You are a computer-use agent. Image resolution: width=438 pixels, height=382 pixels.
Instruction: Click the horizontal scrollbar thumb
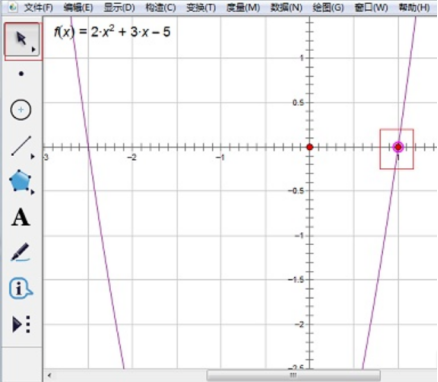click(x=293, y=376)
